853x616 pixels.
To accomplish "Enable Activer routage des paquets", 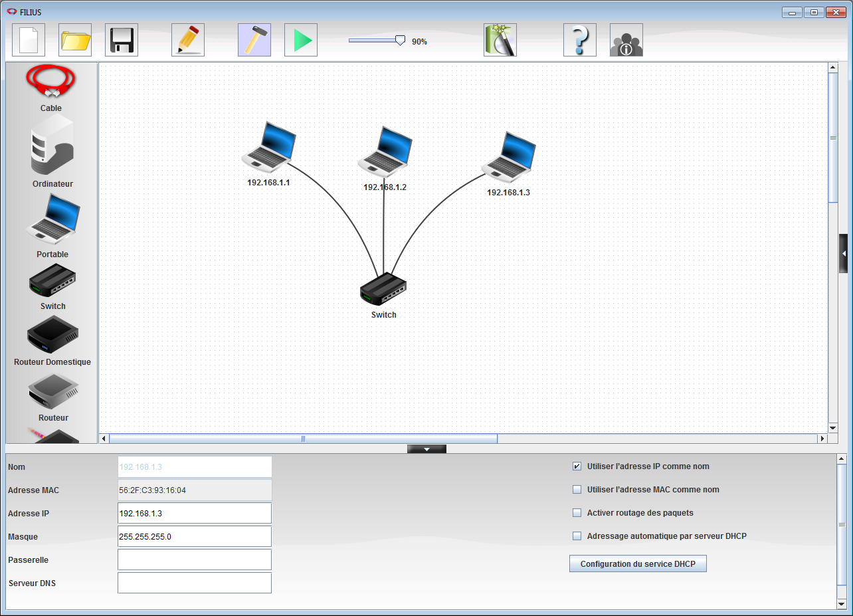I will pos(577,513).
